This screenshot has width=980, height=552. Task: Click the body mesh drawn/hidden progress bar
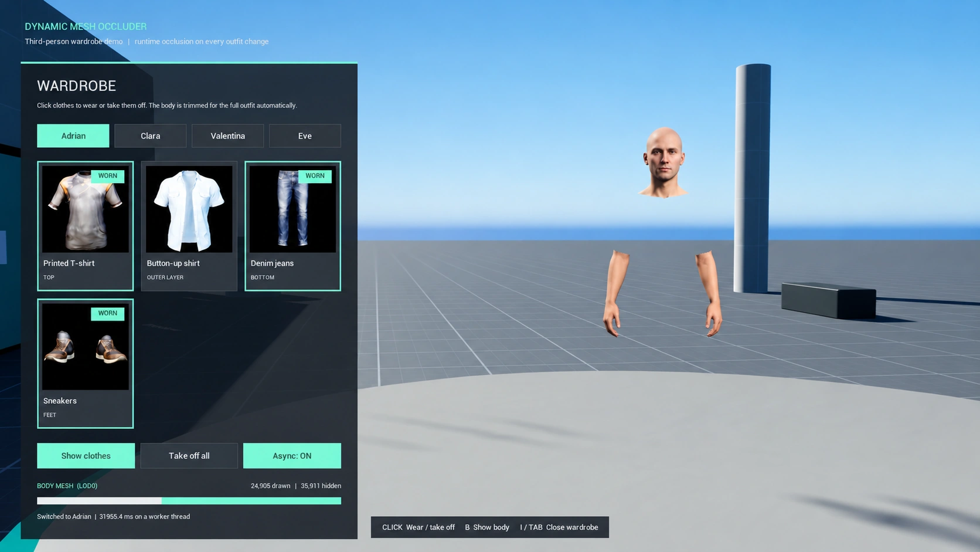[x=189, y=501]
